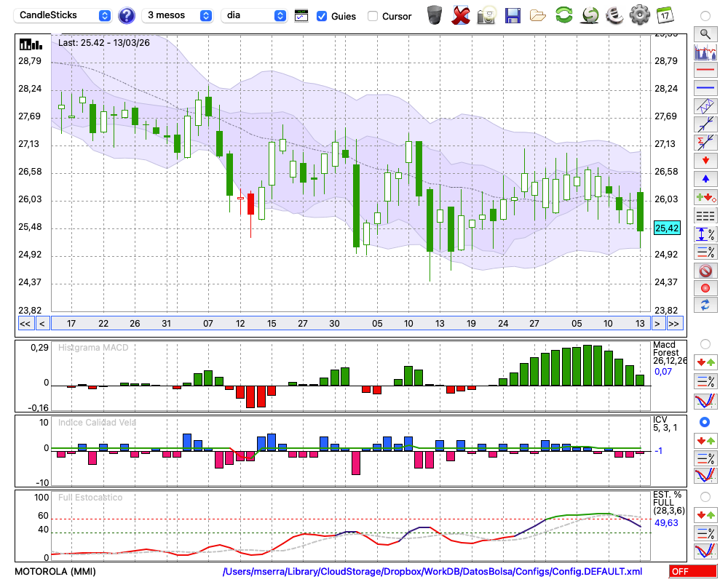Take a chart snapshot with camera icon

(x=486, y=15)
